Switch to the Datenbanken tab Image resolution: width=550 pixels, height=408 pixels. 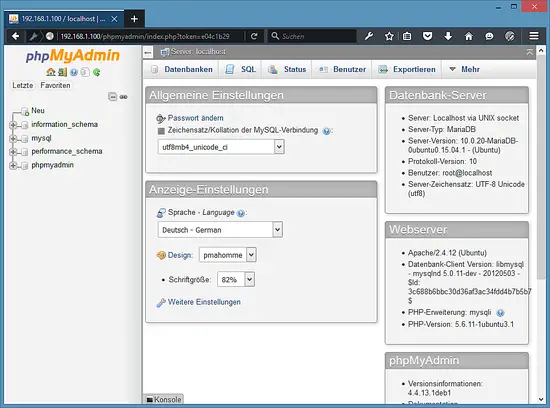181,69
